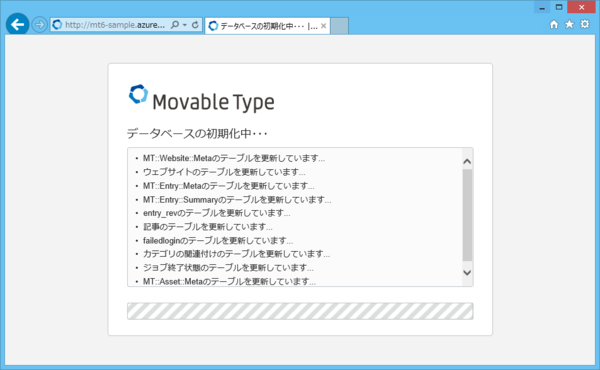Select the データベースの初期化中 browser tab
The height and width of the screenshot is (370, 600).
click(267, 26)
